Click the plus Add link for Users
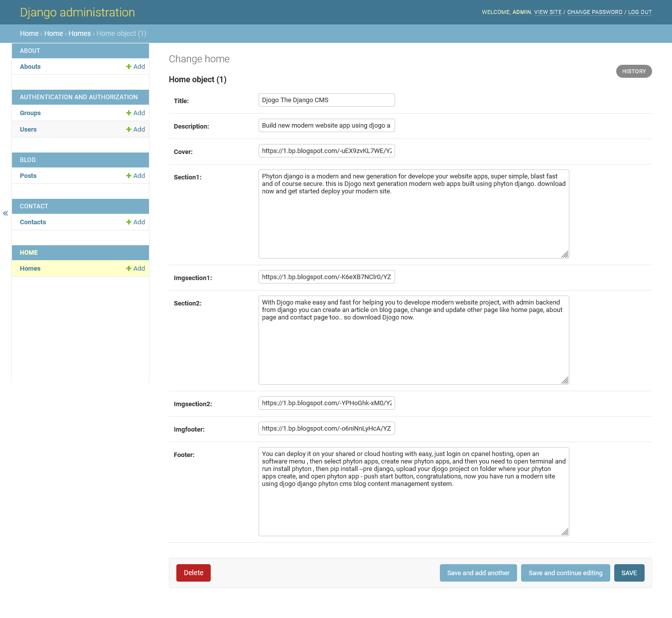The image size is (672, 618). pos(135,129)
